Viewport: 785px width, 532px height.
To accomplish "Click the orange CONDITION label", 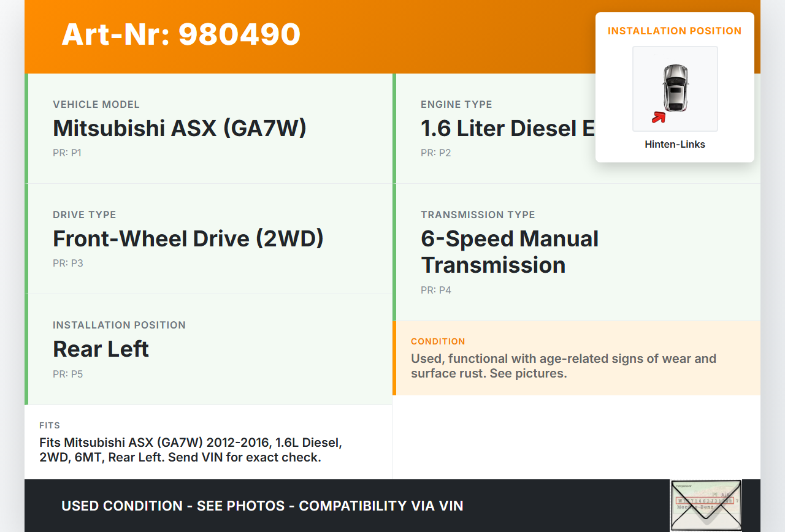I will pyautogui.click(x=438, y=341).
